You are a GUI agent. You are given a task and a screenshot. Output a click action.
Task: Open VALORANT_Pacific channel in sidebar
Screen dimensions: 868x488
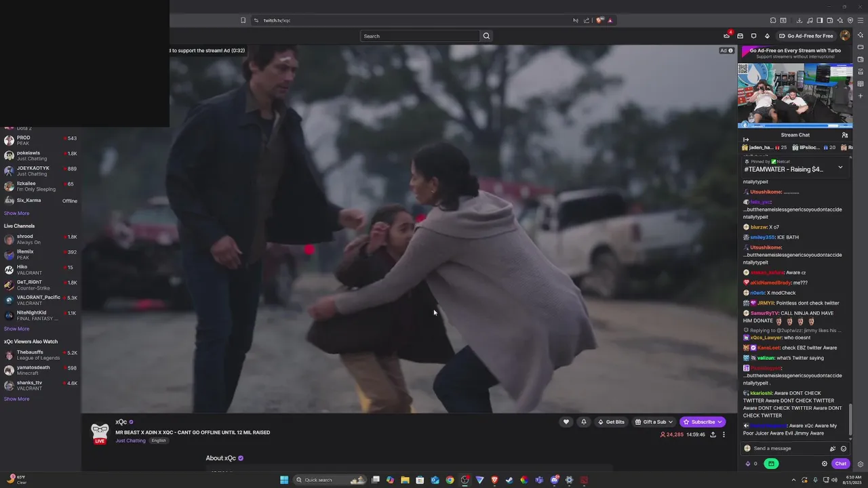tap(41, 300)
